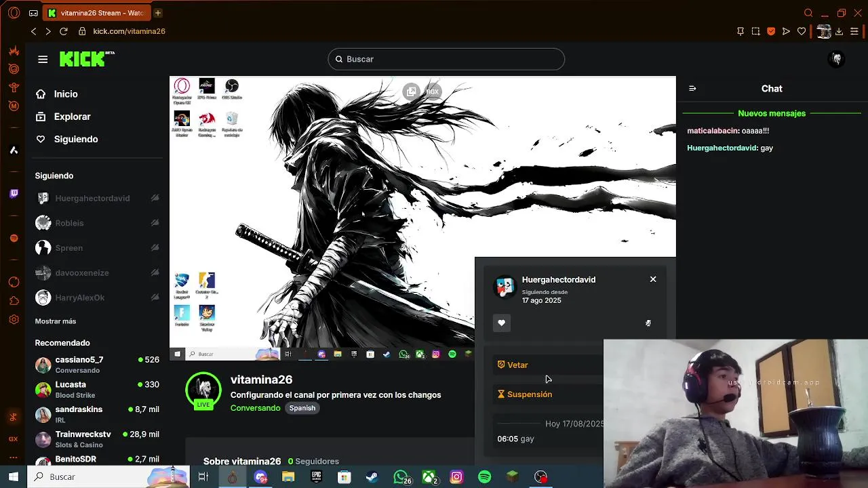868x488 pixels.
Task: Open the Kick profile avatar menu
Action: [836, 59]
